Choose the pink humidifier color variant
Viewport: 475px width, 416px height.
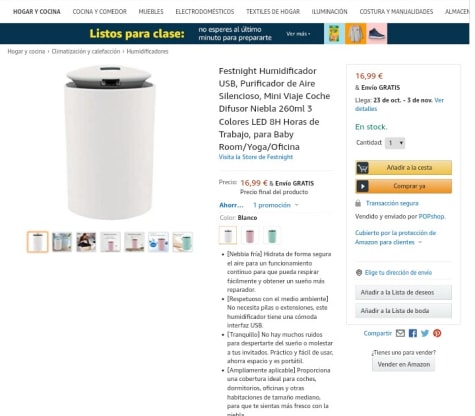click(250, 235)
